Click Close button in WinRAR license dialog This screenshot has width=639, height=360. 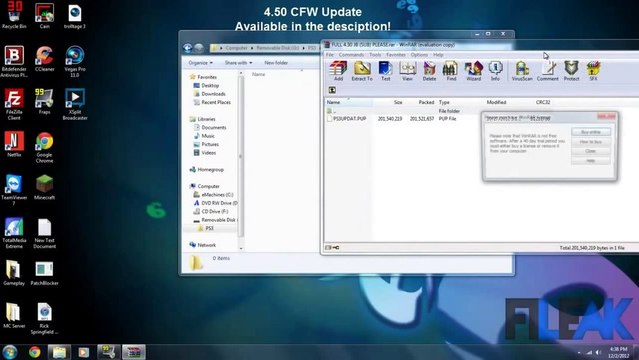(591, 151)
